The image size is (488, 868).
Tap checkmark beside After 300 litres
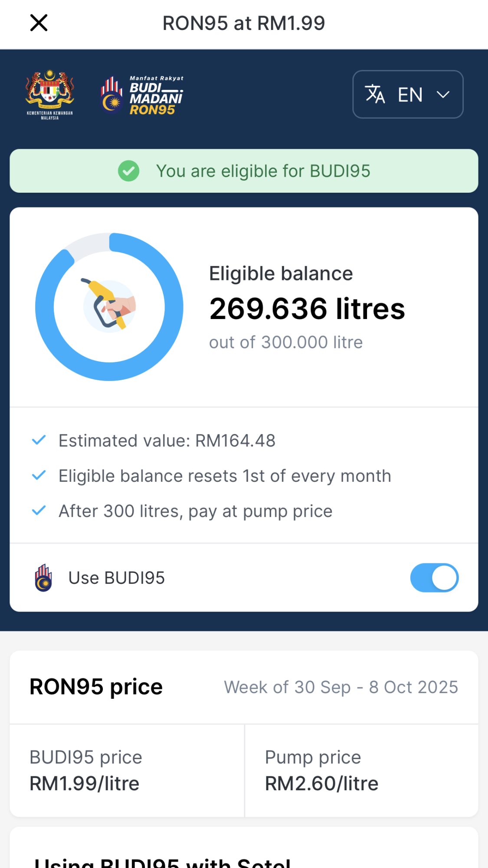(x=39, y=511)
